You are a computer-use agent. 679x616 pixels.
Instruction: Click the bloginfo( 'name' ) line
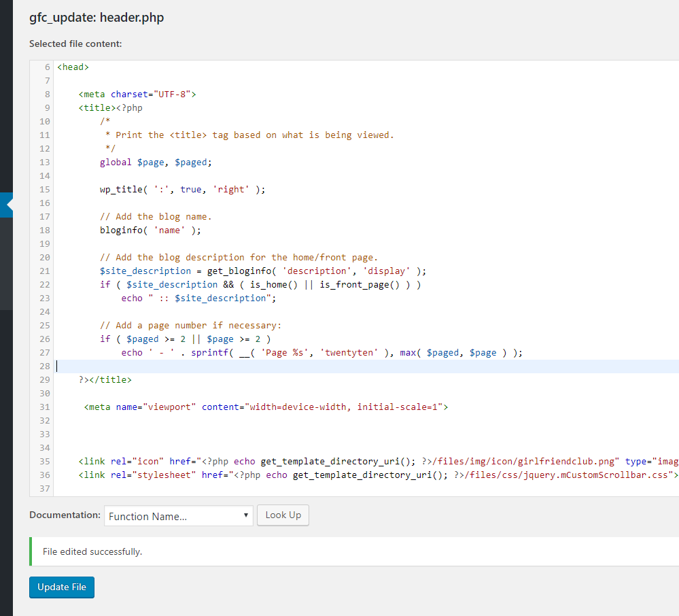pos(150,230)
